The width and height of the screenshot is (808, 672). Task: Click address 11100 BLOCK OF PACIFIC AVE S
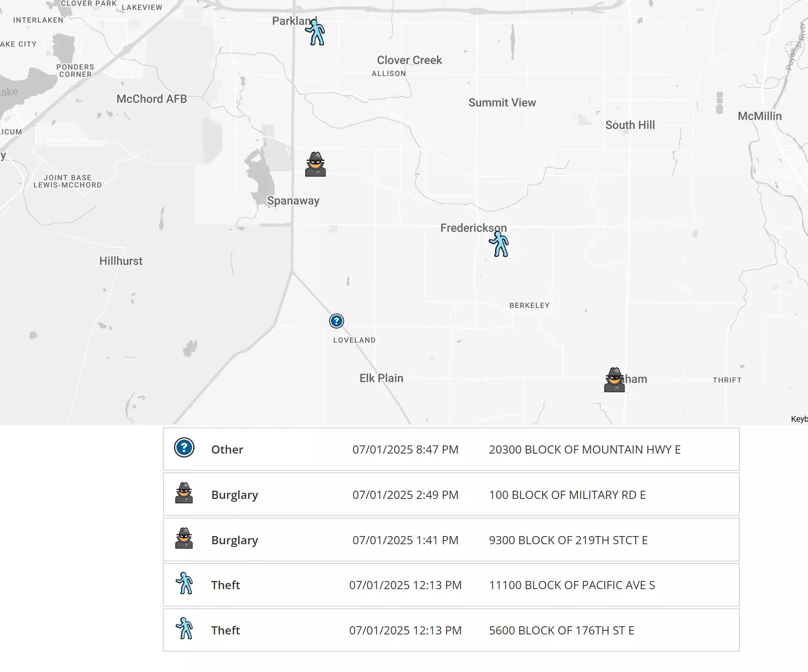[572, 585]
